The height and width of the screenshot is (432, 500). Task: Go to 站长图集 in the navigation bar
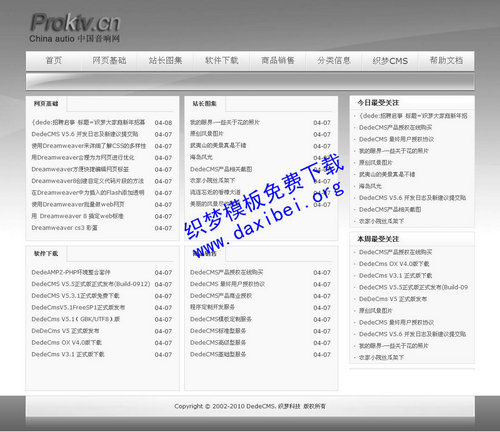coord(165,60)
